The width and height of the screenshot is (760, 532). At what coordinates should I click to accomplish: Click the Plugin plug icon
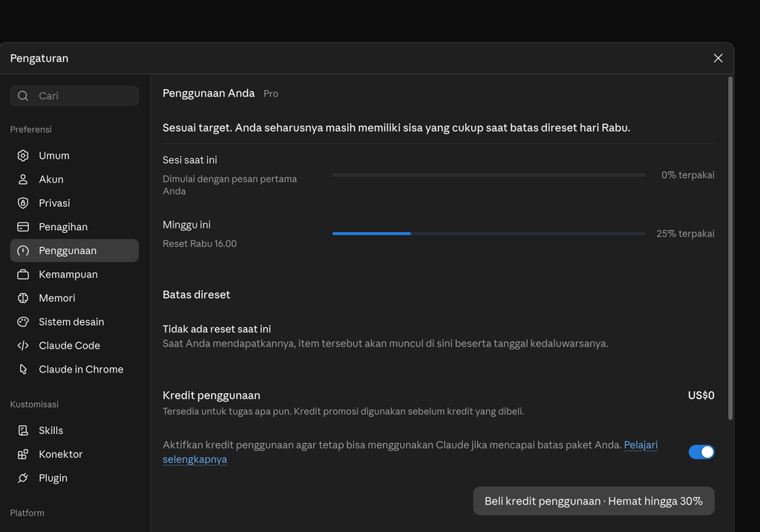pyautogui.click(x=23, y=478)
